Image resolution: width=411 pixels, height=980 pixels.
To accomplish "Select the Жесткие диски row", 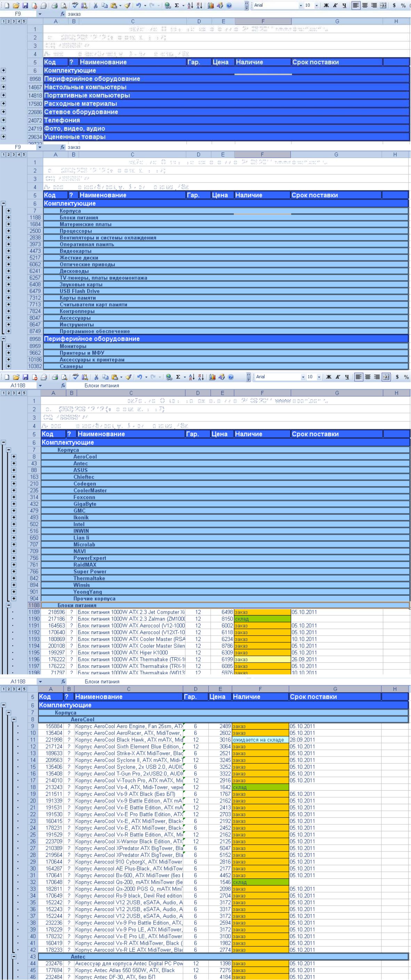I will [x=226, y=258].
